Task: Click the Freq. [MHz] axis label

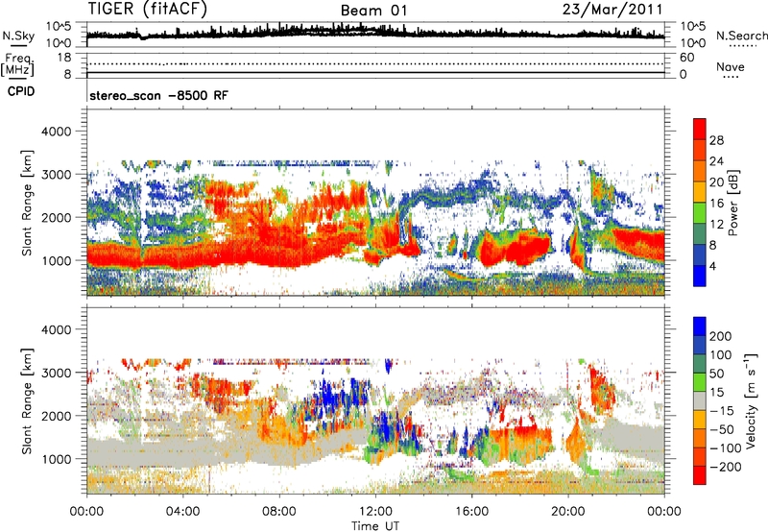Action: (17, 65)
